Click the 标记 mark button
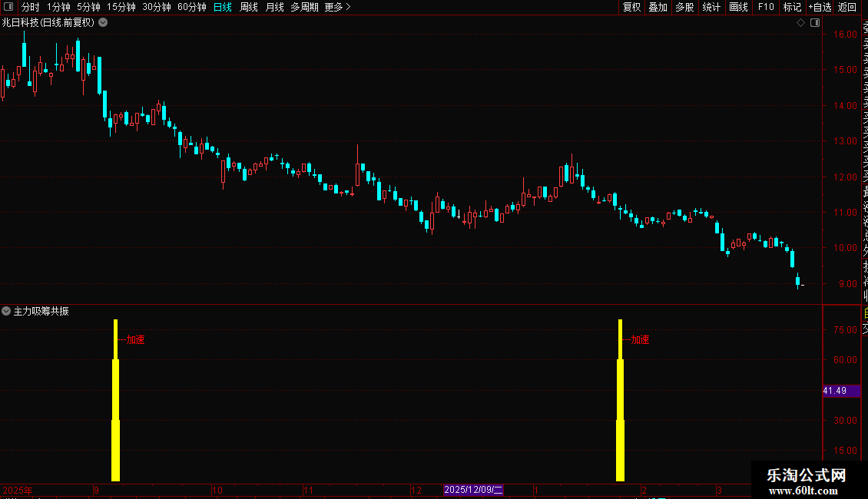This screenshot has height=499, width=868. (x=792, y=7)
